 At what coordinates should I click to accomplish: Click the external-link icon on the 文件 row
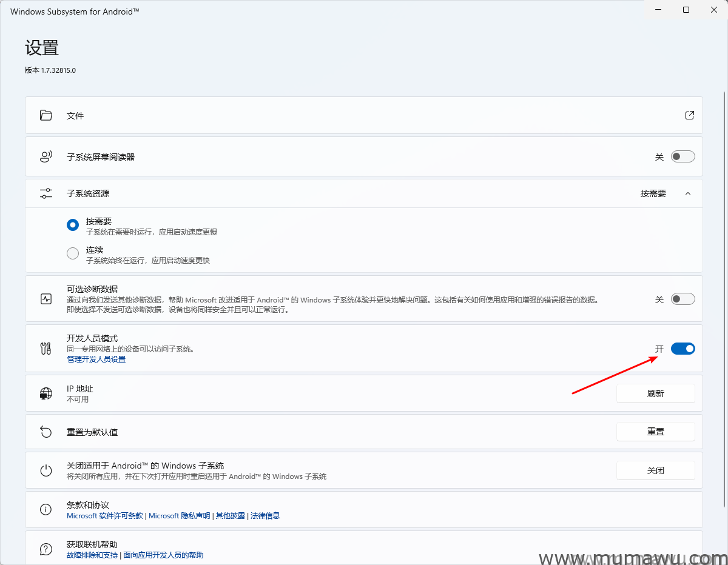[x=689, y=115]
